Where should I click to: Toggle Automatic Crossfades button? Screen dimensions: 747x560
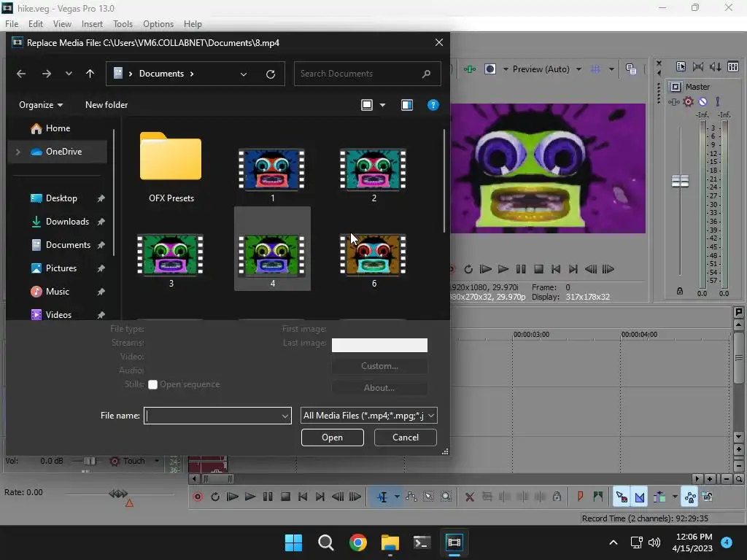(x=640, y=497)
